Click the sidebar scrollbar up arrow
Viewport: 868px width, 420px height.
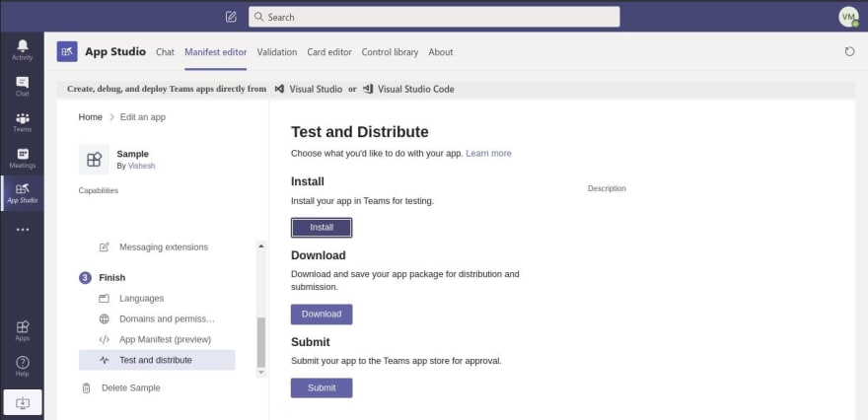click(x=261, y=245)
